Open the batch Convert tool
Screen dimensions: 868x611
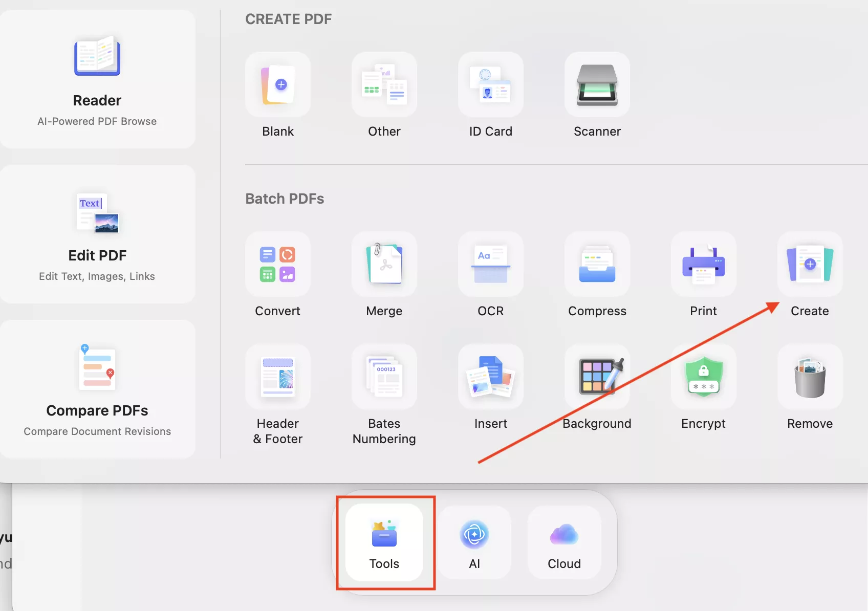pyautogui.click(x=277, y=265)
